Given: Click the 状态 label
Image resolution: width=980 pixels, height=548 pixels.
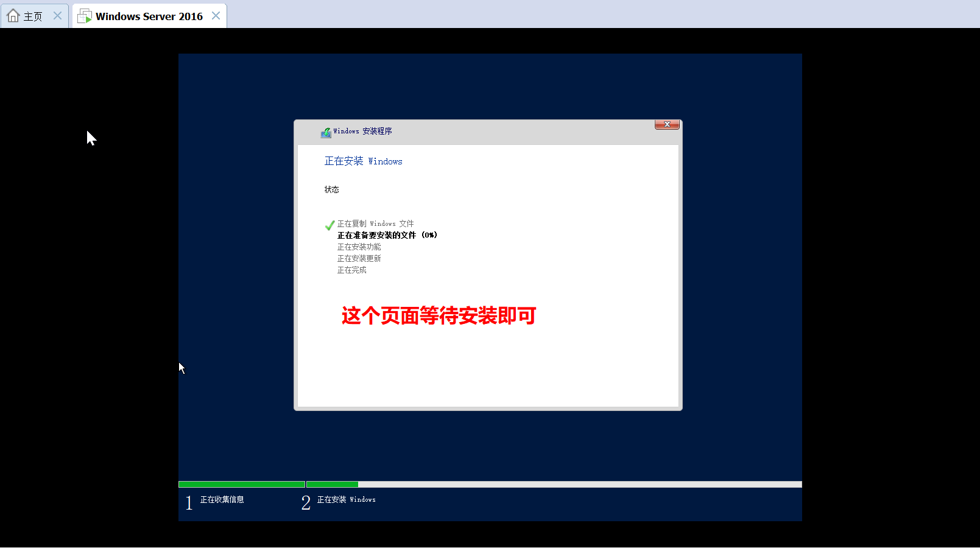Looking at the screenshot, I should (x=331, y=189).
